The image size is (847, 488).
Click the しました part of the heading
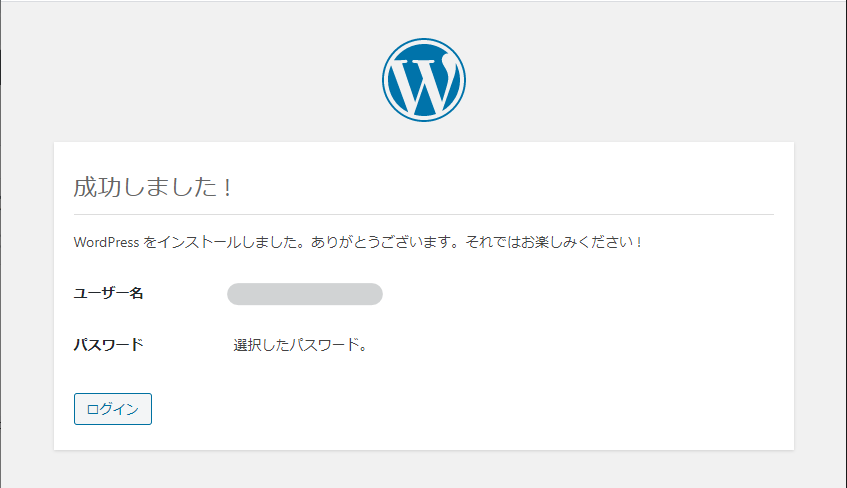[x=171, y=188]
